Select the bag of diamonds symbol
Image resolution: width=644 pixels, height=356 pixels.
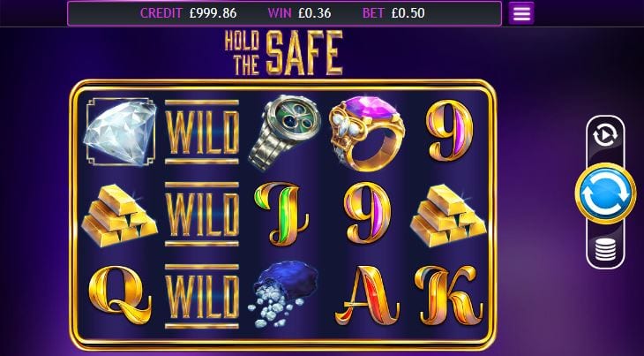click(283, 294)
